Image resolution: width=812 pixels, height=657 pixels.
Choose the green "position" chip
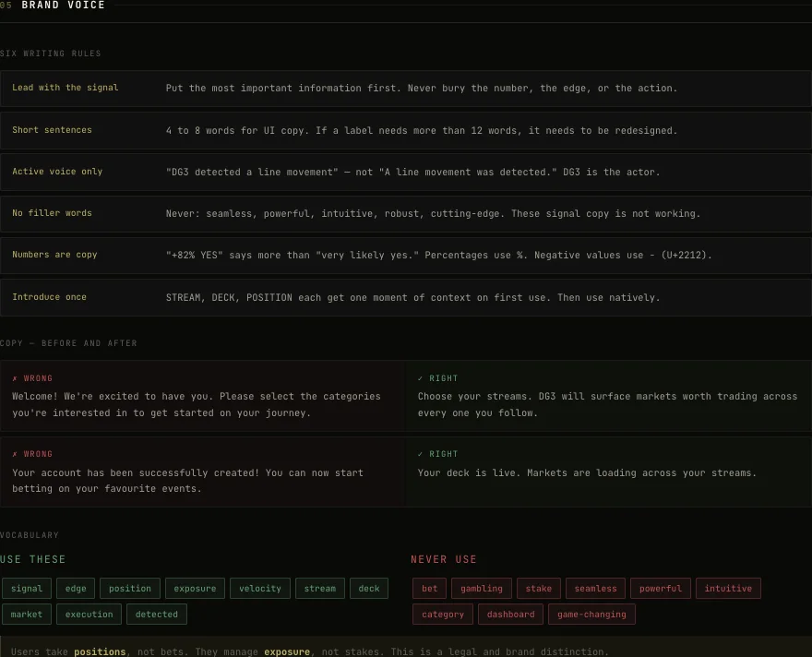pyautogui.click(x=130, y=588)
